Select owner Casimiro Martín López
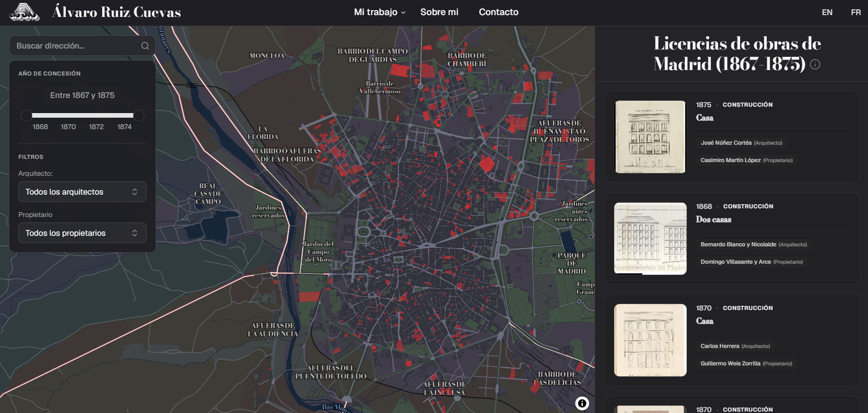The image size is (868, 413). click(746, 160)
